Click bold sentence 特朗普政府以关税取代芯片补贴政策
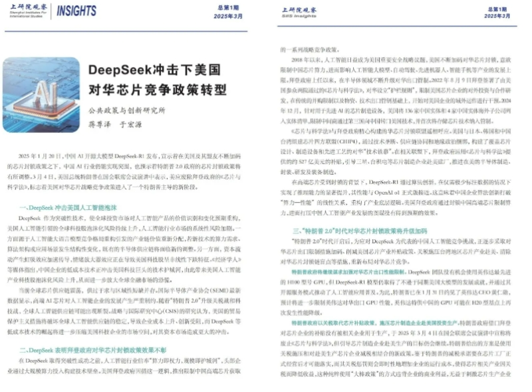The width and height of the screenshot is (532, 392). pyautogui.click(x=374, y=323)
